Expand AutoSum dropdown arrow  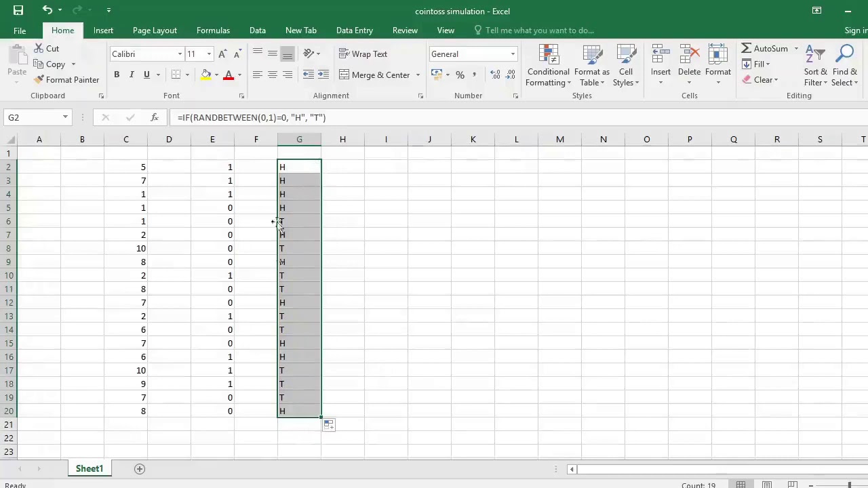click(796, 49)
